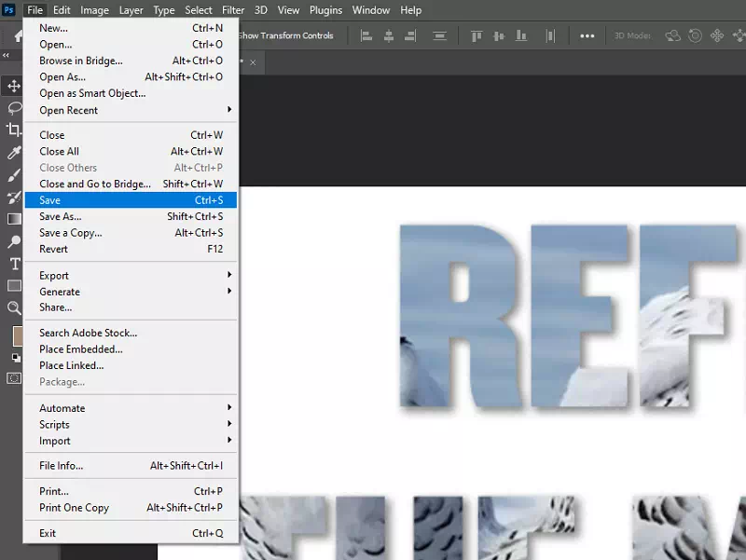
Task: Open the Image menu
Action: coord(94,10)
